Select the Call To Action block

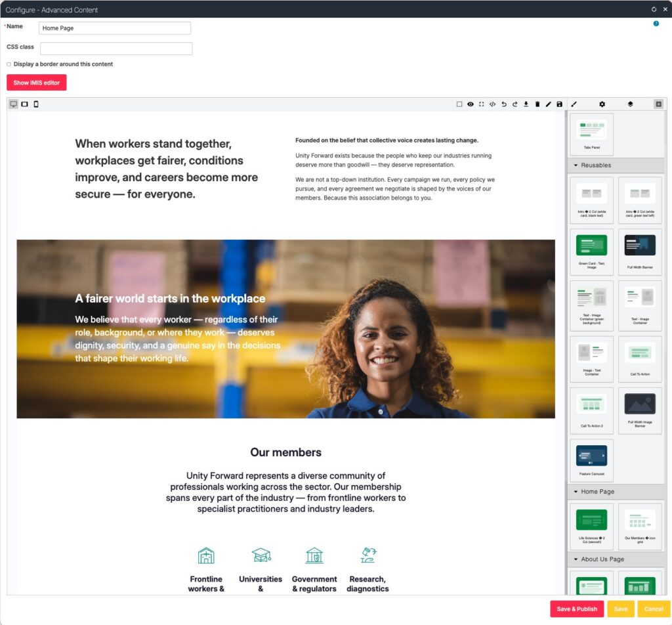[x=640, y=359]
